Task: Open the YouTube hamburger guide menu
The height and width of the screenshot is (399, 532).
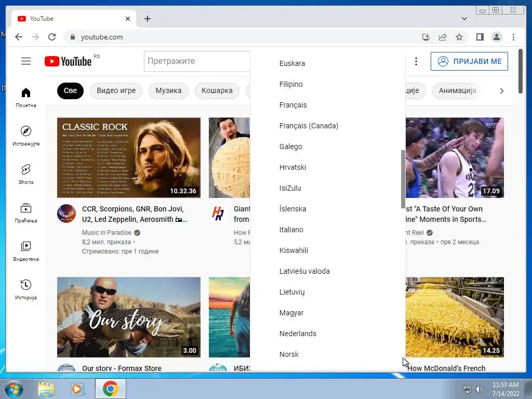Action: 26,61
